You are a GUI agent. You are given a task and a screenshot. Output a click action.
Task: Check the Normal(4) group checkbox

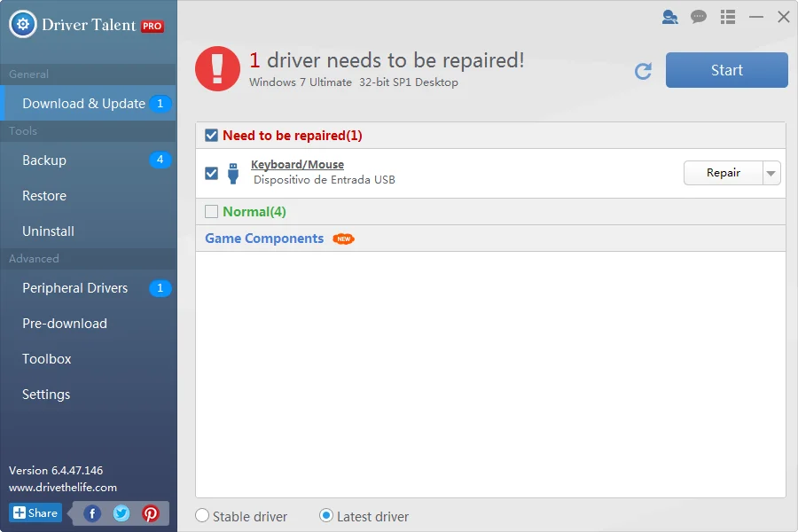[210, 211]
